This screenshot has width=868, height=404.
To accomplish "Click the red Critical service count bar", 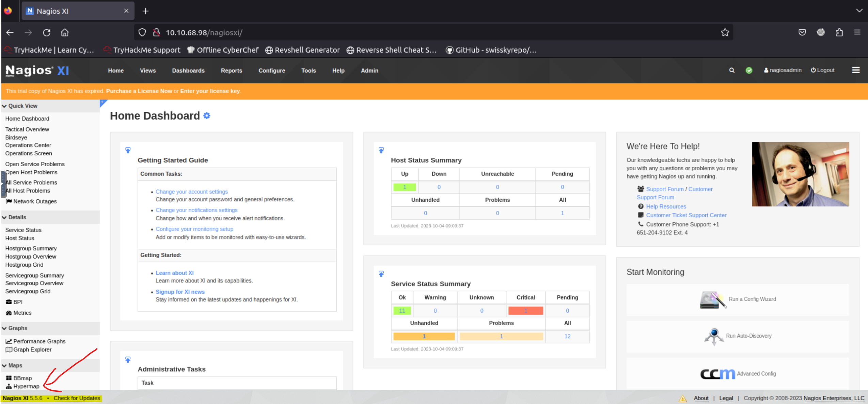I will pos(525,311).
